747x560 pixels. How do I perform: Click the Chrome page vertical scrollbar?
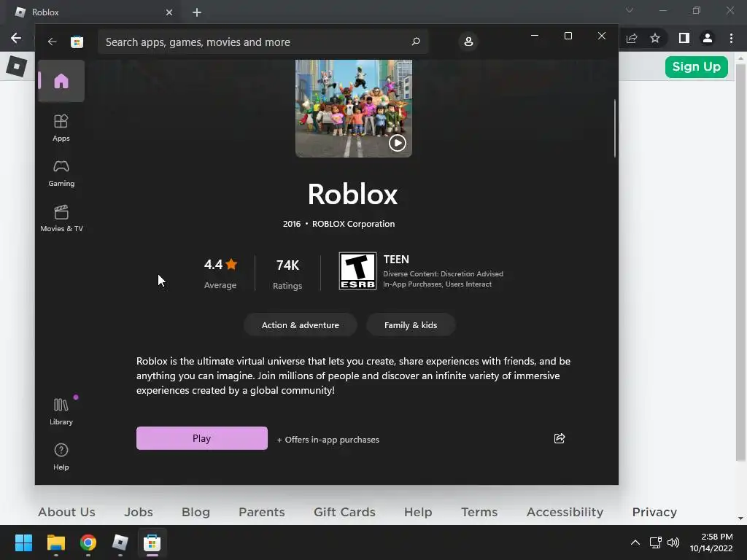coord(740,262)
